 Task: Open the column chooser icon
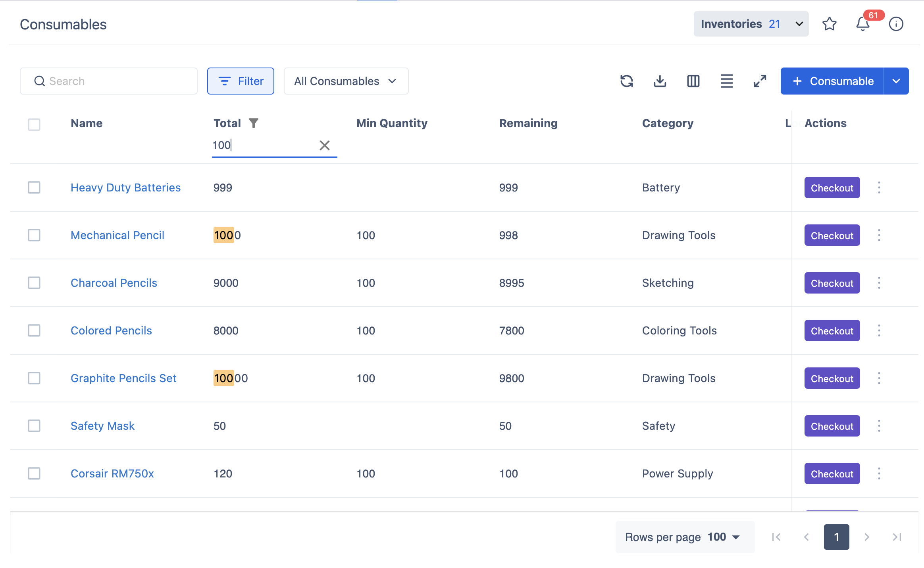693,81
